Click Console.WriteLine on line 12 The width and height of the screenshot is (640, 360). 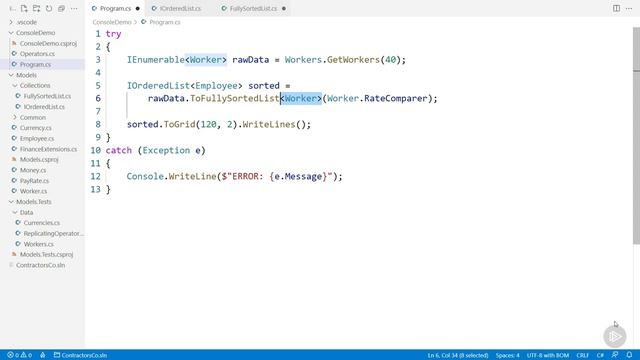[x=171, y=176]
